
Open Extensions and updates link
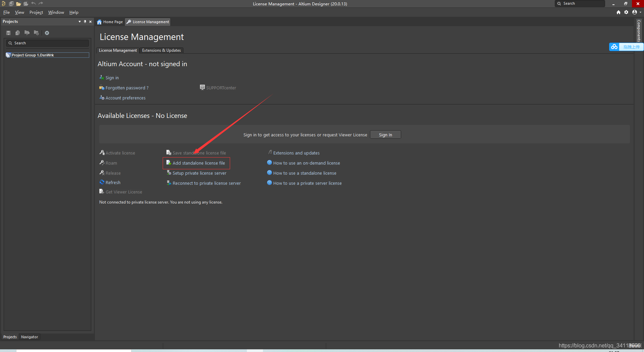click(296, 153)
